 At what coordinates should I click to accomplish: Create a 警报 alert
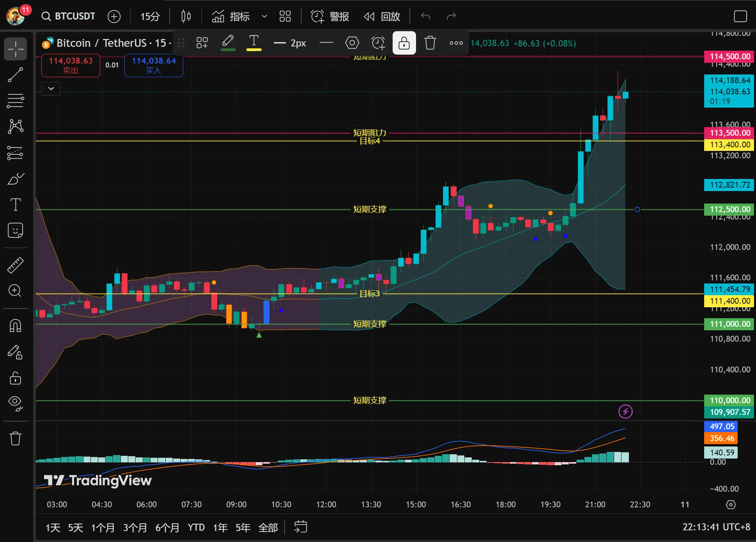[330, 16]
